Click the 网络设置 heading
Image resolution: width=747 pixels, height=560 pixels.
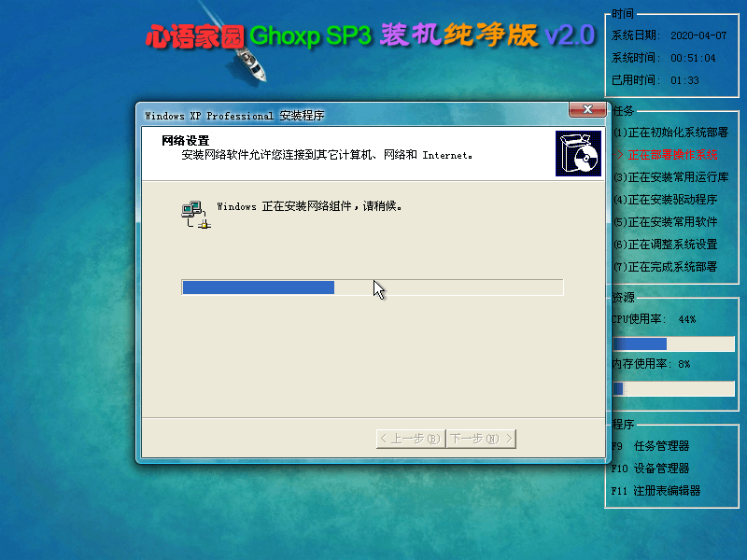186,141
